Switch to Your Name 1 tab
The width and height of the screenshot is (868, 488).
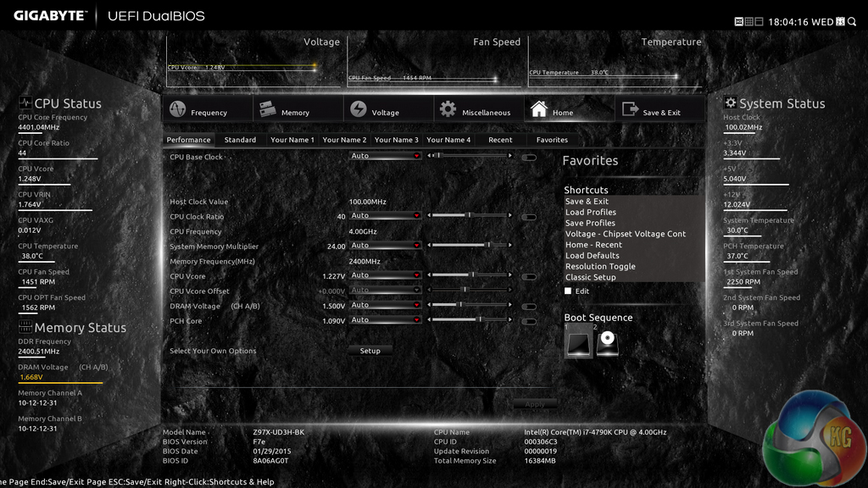292,140
